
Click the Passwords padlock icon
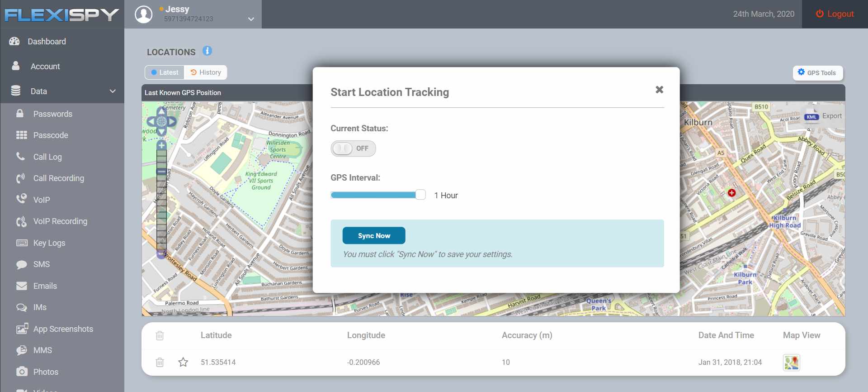(x=20, y=113)
